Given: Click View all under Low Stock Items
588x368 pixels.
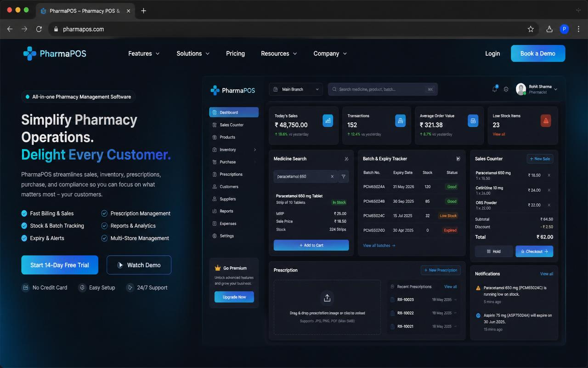Looking at the screenshot, I should (499, 134).
